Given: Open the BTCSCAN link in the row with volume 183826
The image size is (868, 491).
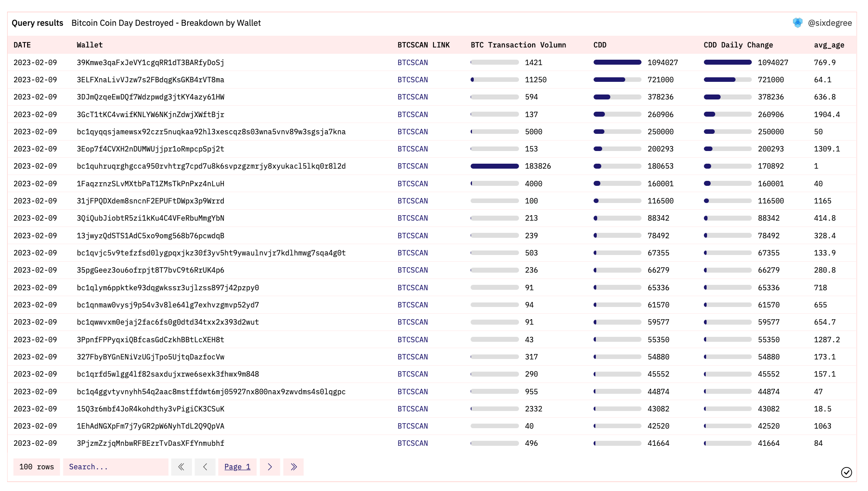Looking at the screenshot, I should [413, 166].
